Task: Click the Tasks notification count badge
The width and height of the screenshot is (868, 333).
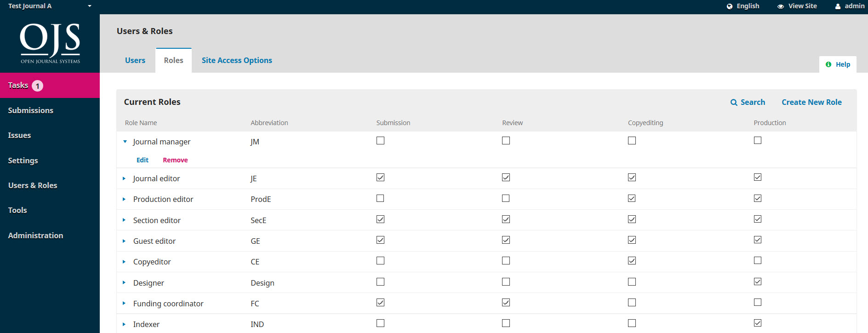Action: point(38,86)
